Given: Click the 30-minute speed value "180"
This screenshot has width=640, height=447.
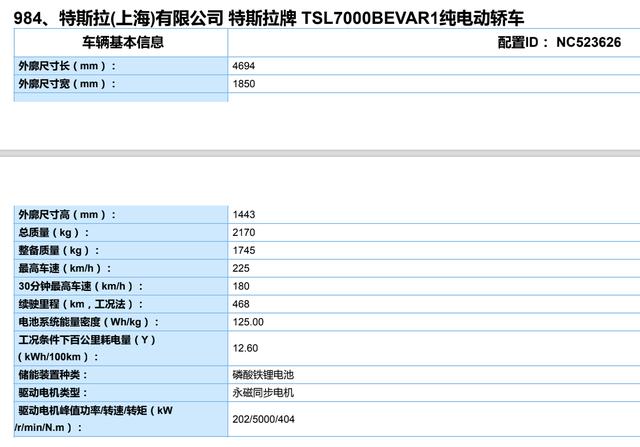Looking at the screenshot, I should [x=241, y=286].
